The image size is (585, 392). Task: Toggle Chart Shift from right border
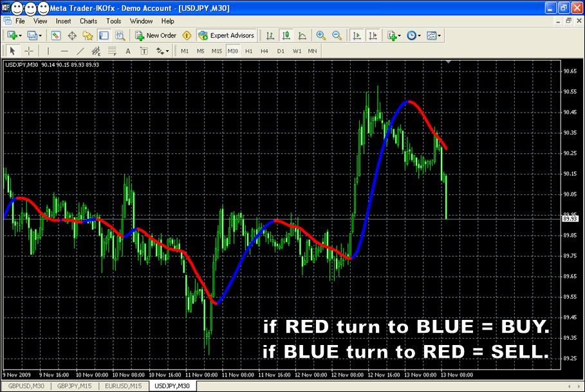pyautogui.click(x=373, y=35)
